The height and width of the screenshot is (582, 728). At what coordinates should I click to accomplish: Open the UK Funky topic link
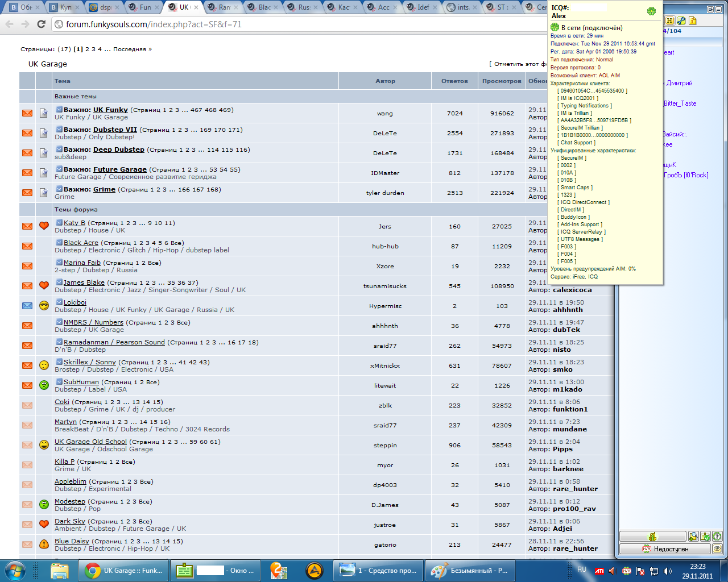pos(110,110)
